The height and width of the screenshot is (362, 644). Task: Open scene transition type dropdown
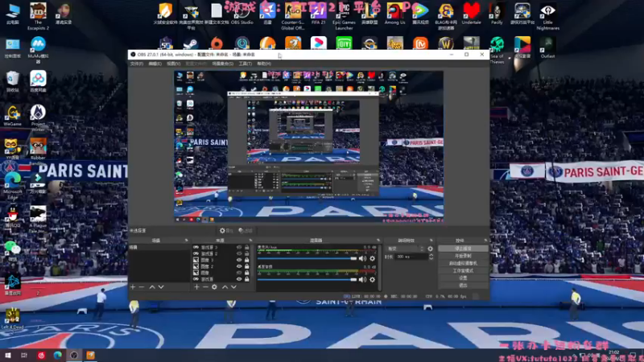406,249
